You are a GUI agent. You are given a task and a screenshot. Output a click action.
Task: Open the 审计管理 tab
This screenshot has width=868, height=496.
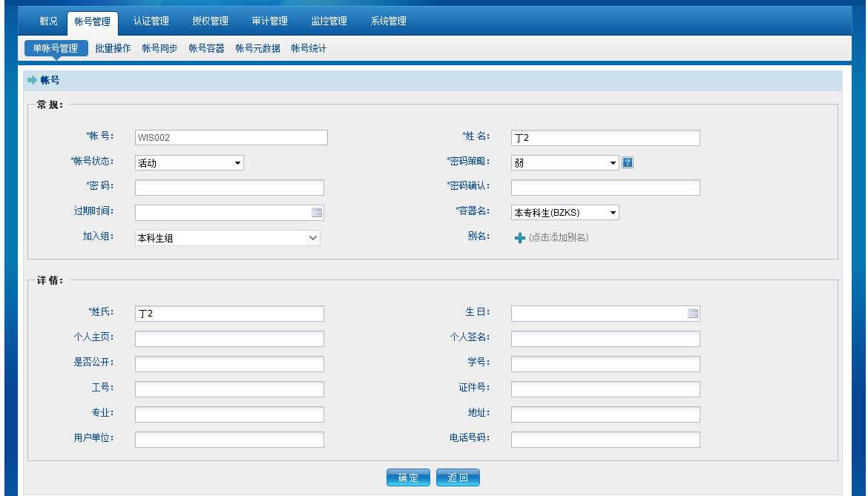(x=270, y=22)
